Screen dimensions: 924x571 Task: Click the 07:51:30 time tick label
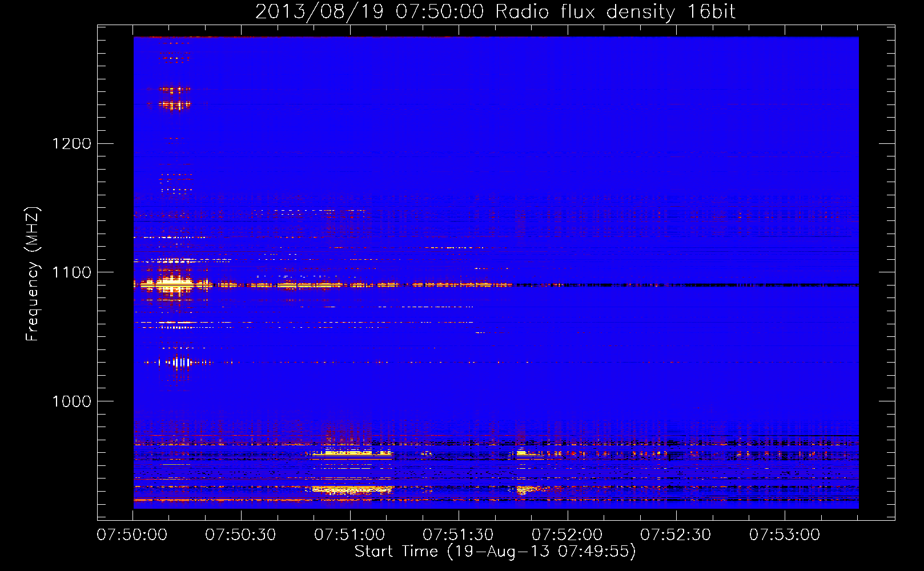[x=458, y=535]
